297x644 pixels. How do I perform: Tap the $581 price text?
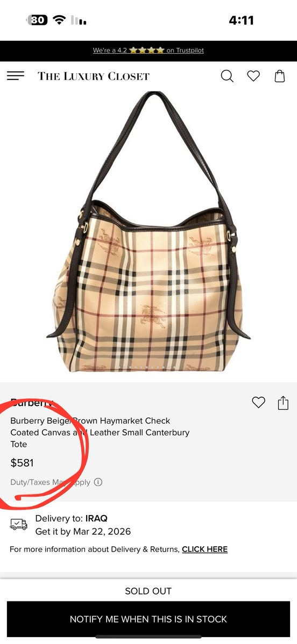[22, 463]
